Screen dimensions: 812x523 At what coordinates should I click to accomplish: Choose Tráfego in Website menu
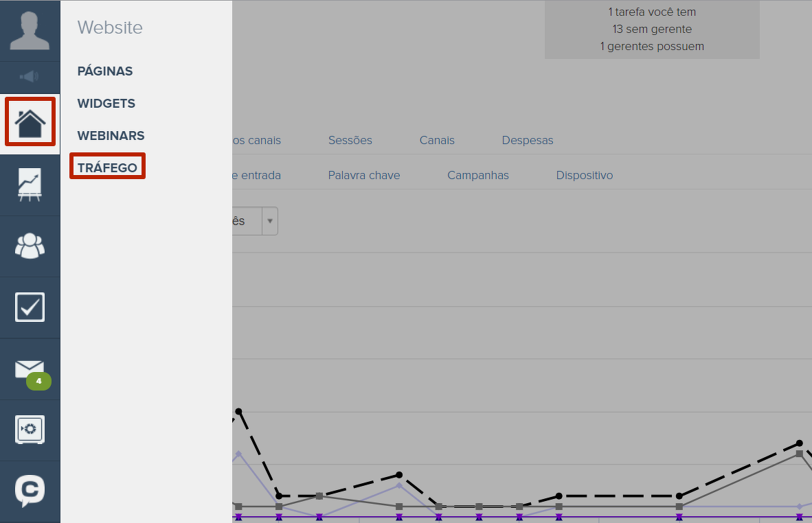(107, 168)
